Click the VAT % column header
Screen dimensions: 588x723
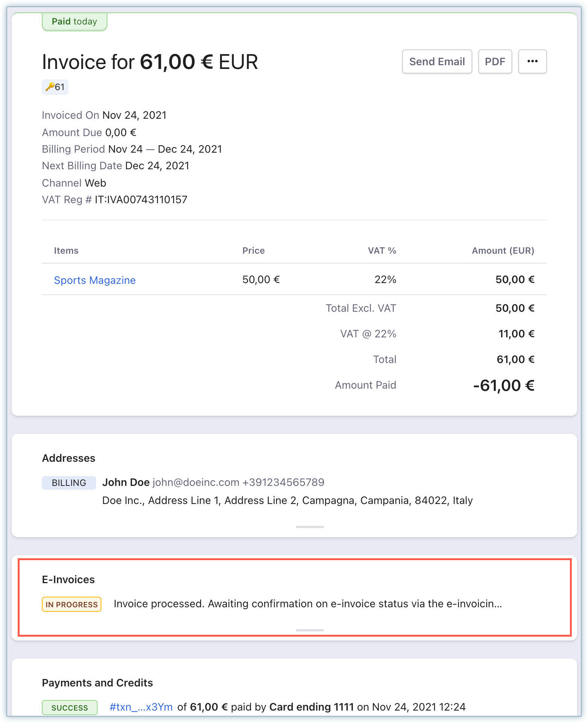click(x=382, y=251)
